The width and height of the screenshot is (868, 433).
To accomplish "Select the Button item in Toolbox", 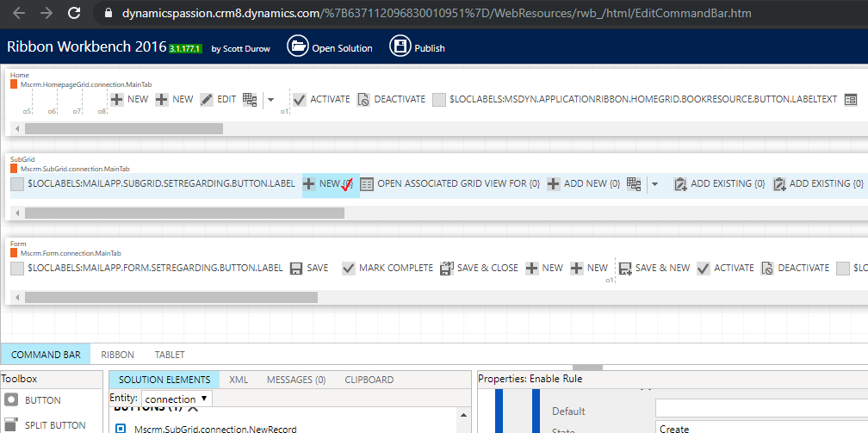I will (42, 400).
